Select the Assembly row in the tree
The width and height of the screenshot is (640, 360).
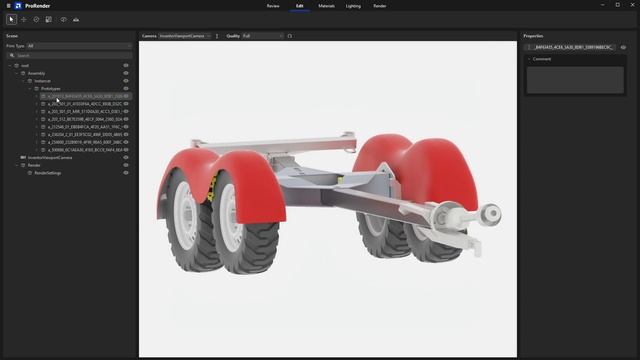coord(36,73)
